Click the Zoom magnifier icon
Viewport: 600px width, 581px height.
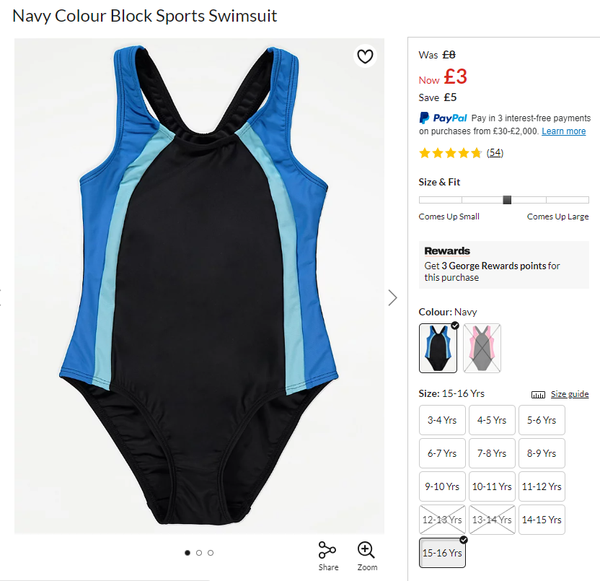click(366, 550)
